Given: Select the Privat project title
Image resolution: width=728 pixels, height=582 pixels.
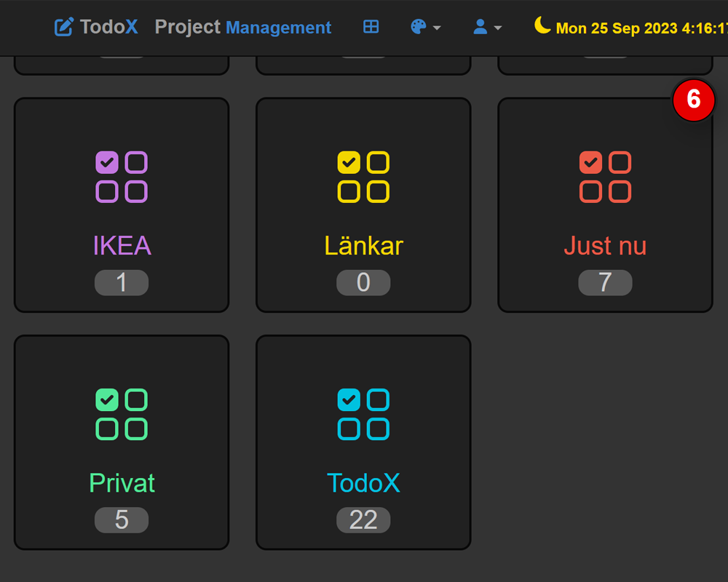Looking at the screenshot, I should point(122,483).
